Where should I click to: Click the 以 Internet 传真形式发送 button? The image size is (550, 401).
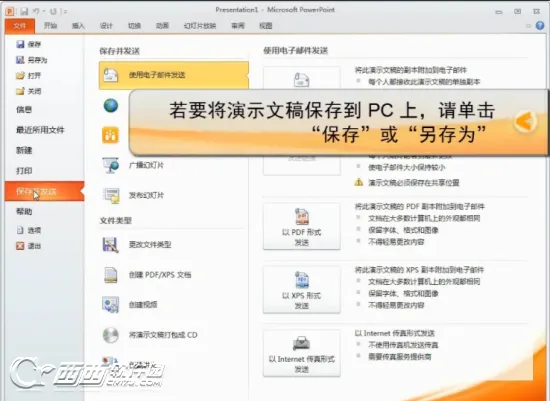[302, 353]
